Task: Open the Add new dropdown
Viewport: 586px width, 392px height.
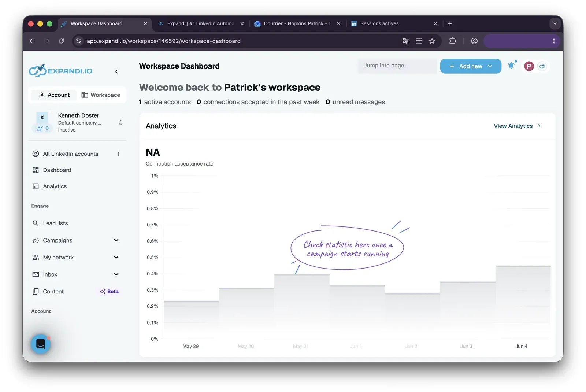Action: click(471, 66)
